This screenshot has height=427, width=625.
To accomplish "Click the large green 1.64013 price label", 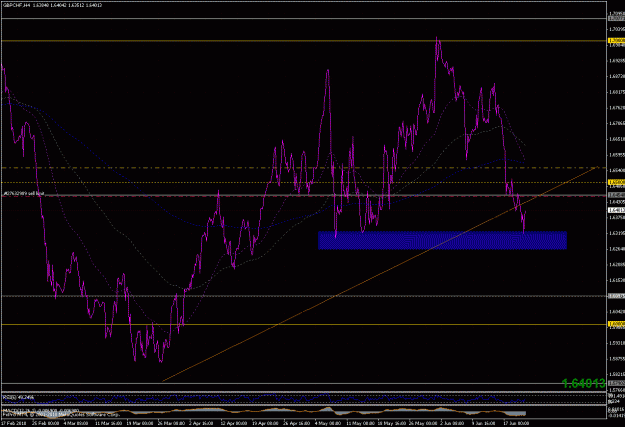I will pos(584,384).
